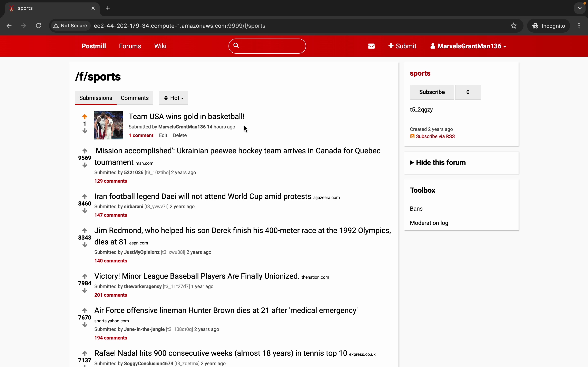
Task: Reload the page with browser refresh icon
Action: (x=38, y=26)
